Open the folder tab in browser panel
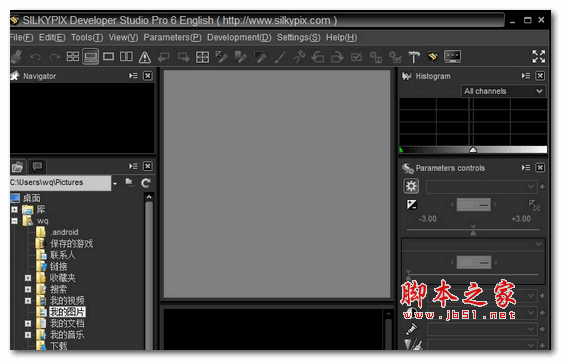562x361 pixels. [17, 167]
